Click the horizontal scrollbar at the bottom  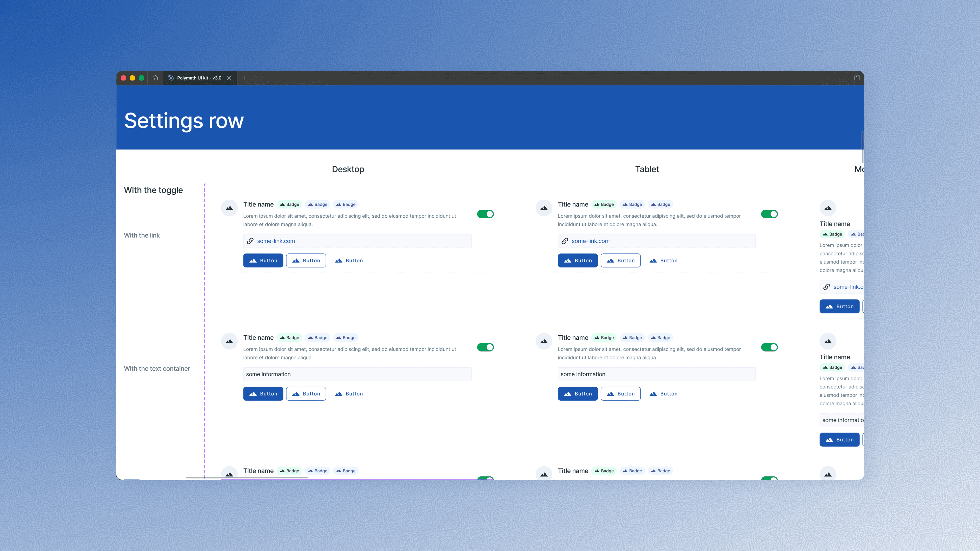(247, 477)
